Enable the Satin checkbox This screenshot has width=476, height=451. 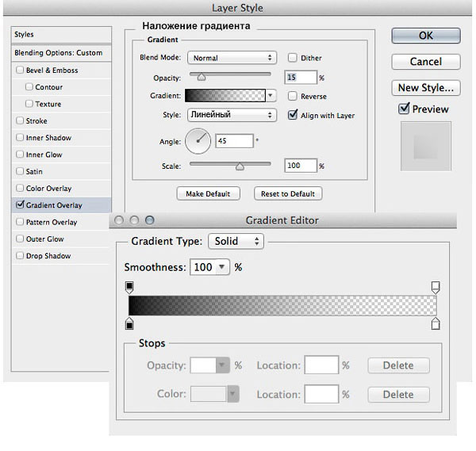[x=20, y=171]
